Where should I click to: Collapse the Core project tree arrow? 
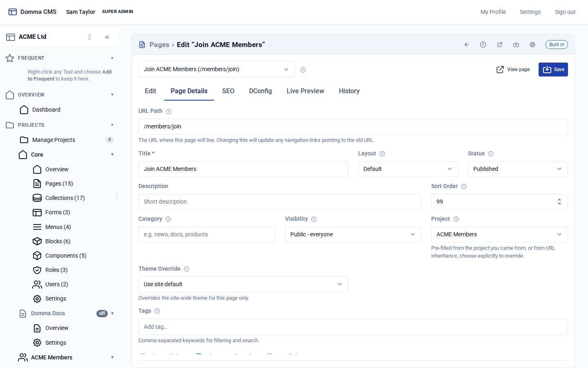[112, 155]
